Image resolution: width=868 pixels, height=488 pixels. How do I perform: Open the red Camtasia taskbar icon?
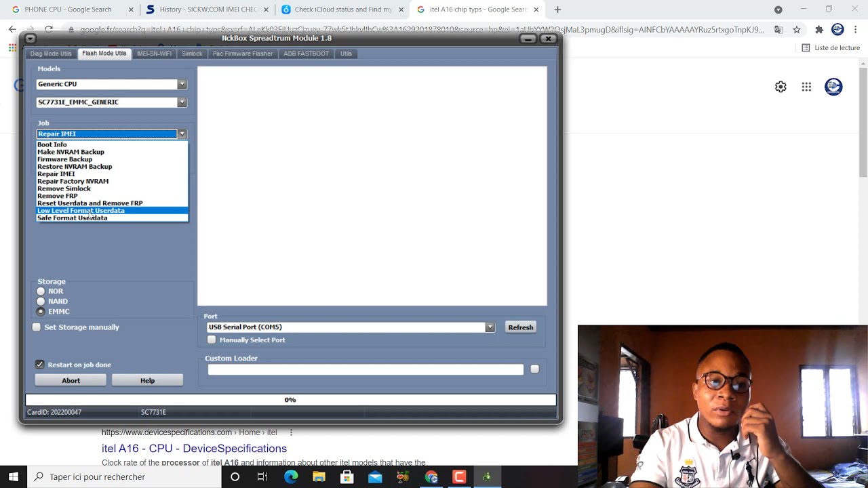[459, 477]
